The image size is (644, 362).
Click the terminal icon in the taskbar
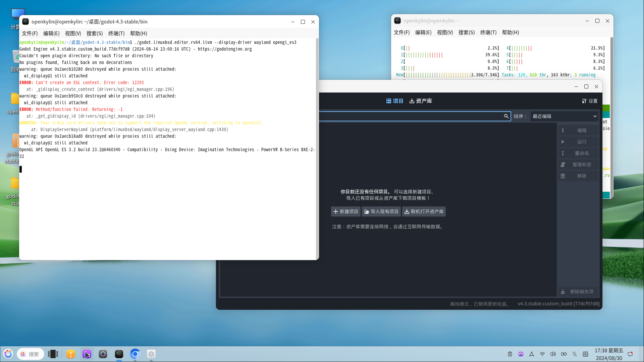[x=119, y=354]
